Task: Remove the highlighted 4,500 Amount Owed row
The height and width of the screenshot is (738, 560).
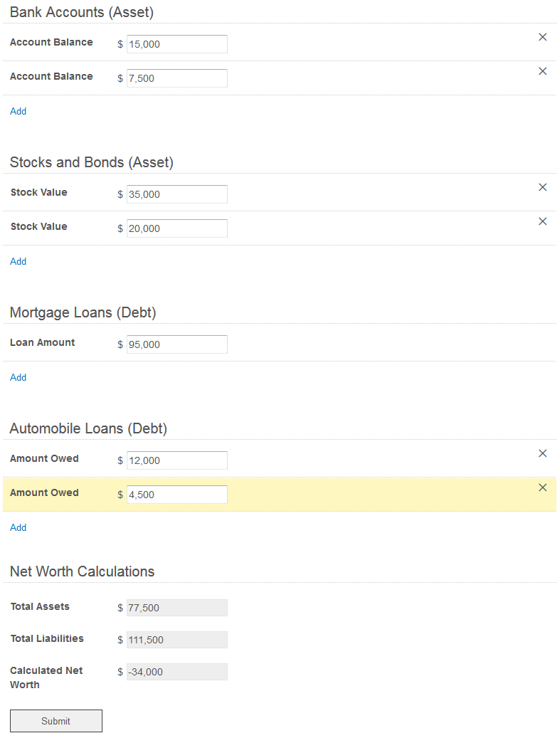Action: click(x=542, y=487)
